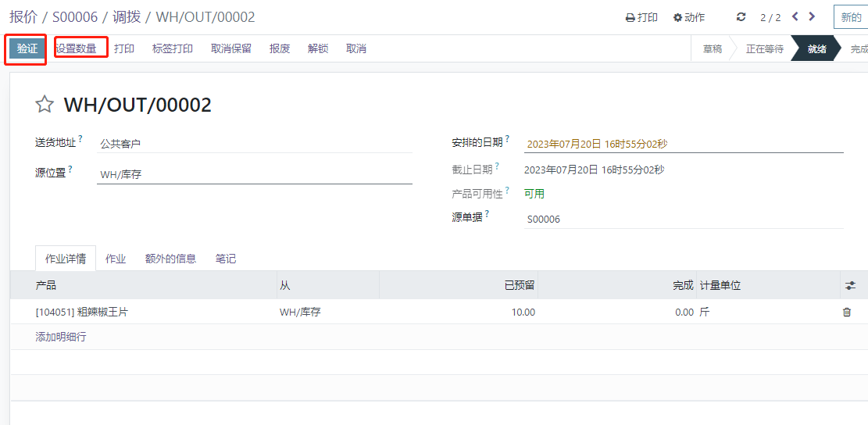Open the 打印 printer menu at top

coord(641,17)
